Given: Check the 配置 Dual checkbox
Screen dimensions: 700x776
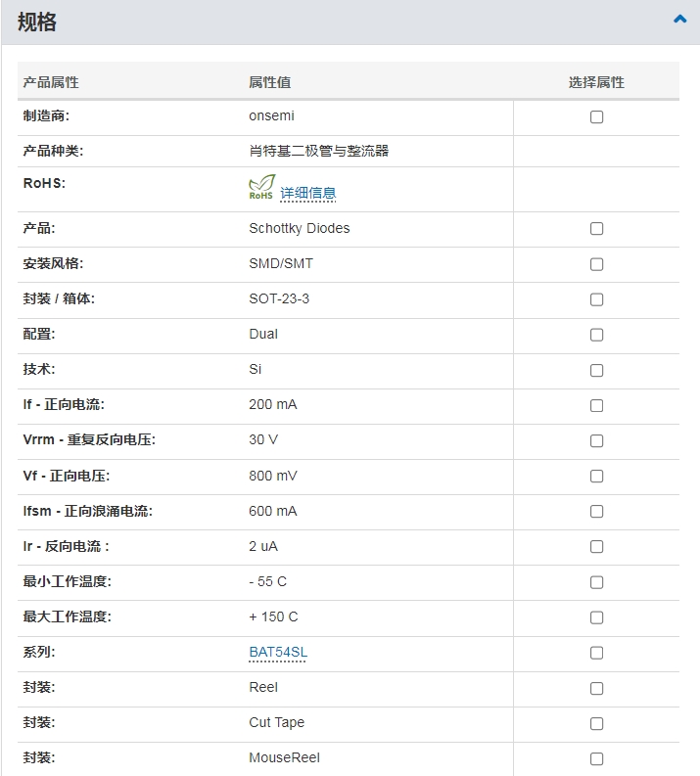Looking at the screenshot, I should (596, 335).
